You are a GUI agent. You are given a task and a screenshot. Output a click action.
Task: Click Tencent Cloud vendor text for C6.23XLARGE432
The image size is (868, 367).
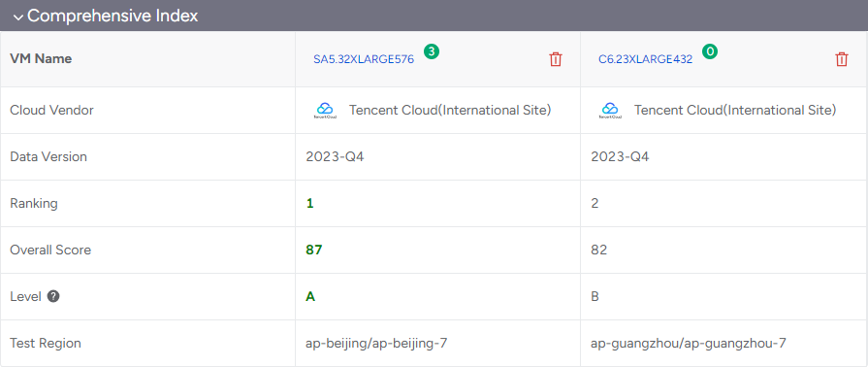pos(735,111)
